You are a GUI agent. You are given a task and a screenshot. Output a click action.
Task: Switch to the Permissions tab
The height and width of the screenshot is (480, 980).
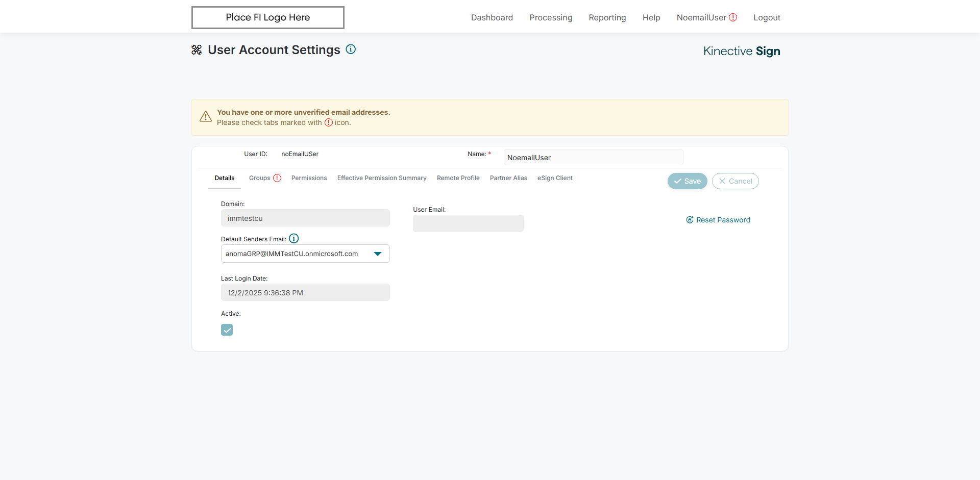click(309, 178)
